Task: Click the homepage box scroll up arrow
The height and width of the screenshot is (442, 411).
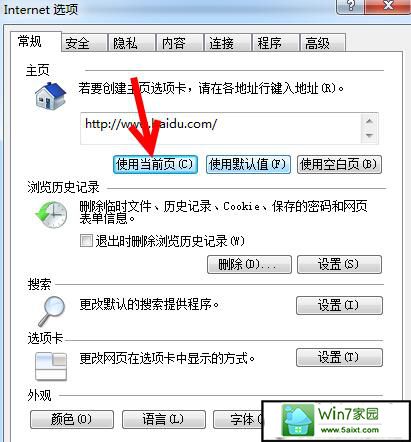Action: click(x=369, y=121)
